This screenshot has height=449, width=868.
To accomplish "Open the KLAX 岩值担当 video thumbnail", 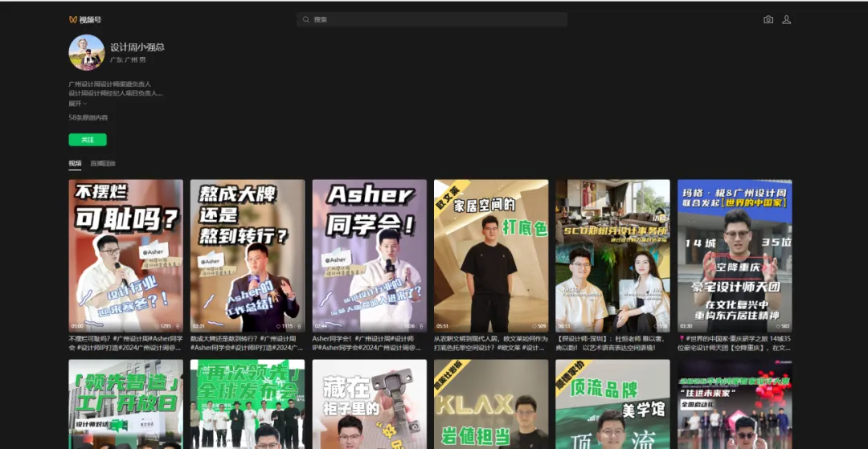I will pos(491,404).
